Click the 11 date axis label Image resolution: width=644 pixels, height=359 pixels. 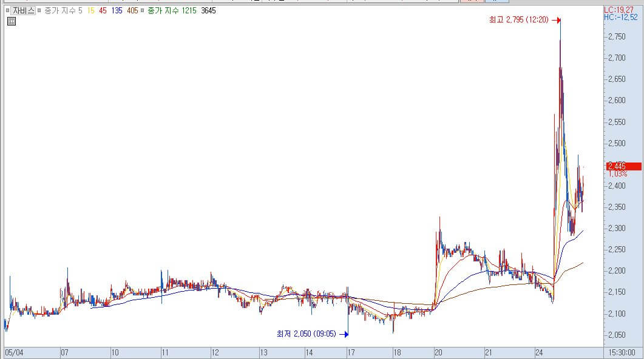tap(165, 352)
